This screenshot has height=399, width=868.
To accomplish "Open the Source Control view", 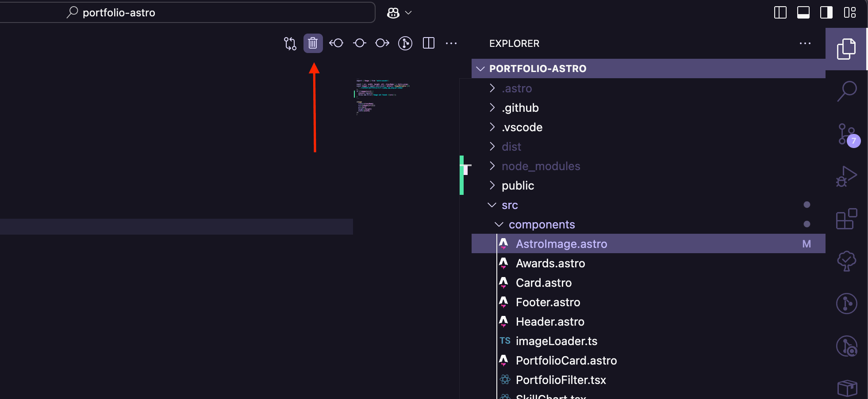I will 847,134.
